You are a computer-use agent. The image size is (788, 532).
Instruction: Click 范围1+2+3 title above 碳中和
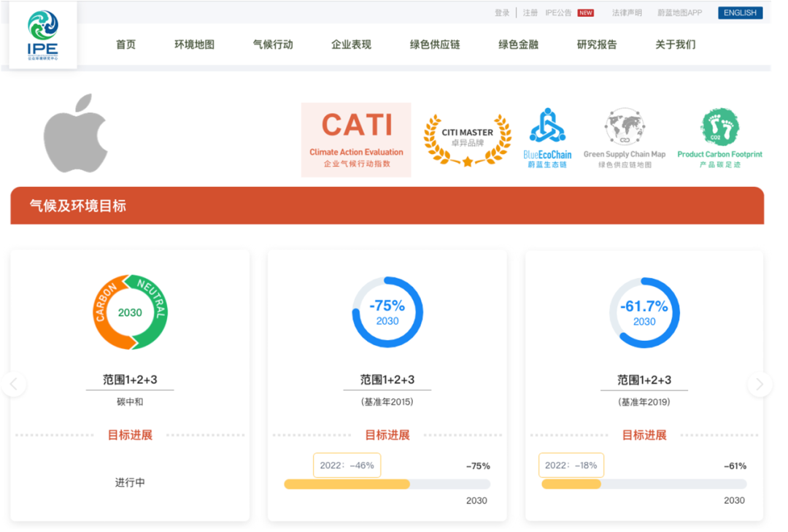[x=130, y=379]
